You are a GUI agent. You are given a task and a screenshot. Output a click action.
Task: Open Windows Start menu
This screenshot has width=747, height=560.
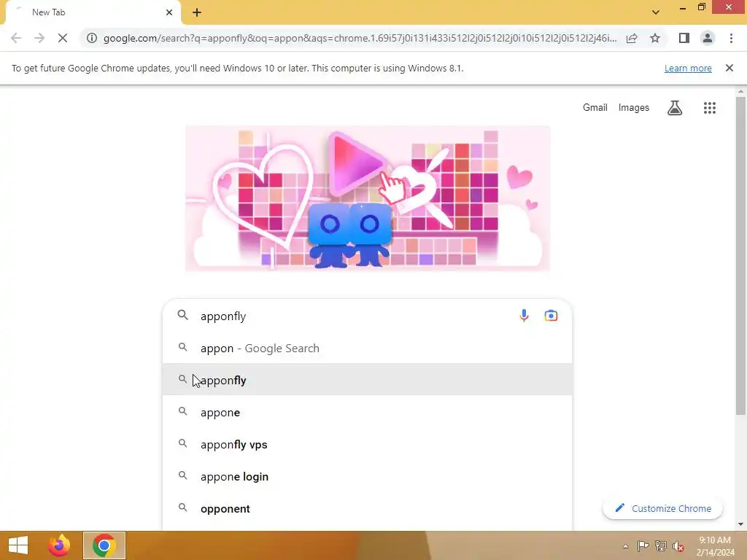18,545
